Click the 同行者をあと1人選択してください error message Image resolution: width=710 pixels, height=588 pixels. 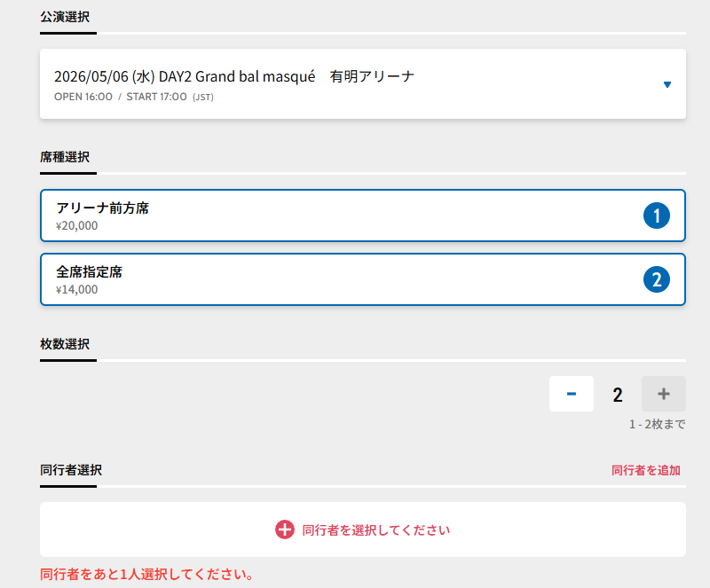146,575
